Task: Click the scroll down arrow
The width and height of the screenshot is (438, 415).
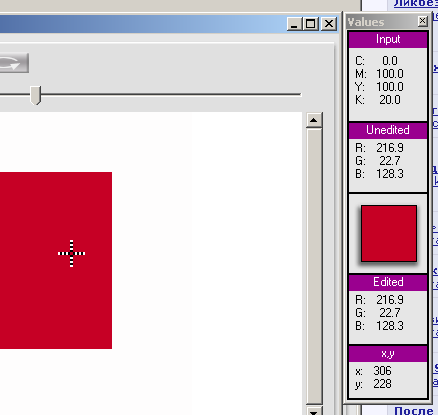Action: pyautogui.click(x=314, y=411)
